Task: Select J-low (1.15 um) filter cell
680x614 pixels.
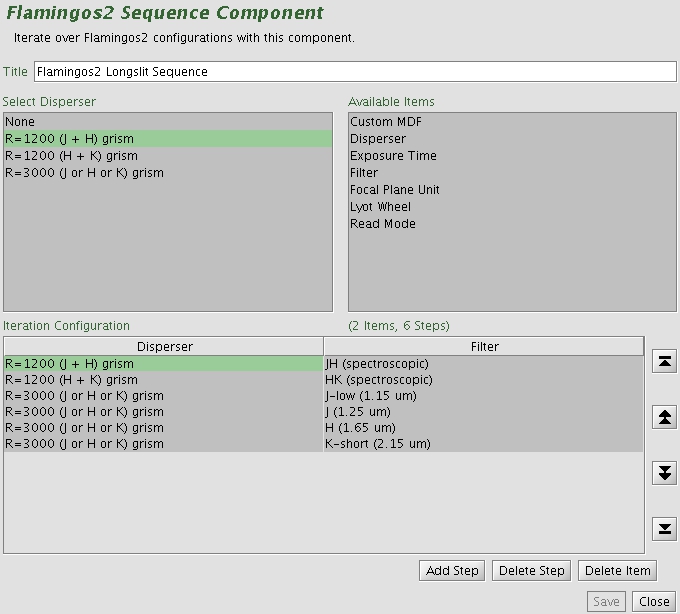Action: pyautogui.click(x=484, y=395)
